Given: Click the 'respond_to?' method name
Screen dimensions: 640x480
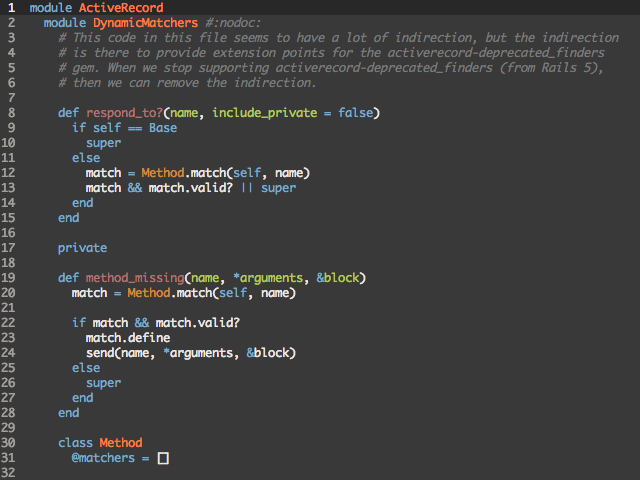Looking at the screenshot, I should pyautogui.click(x=124, y=113).
